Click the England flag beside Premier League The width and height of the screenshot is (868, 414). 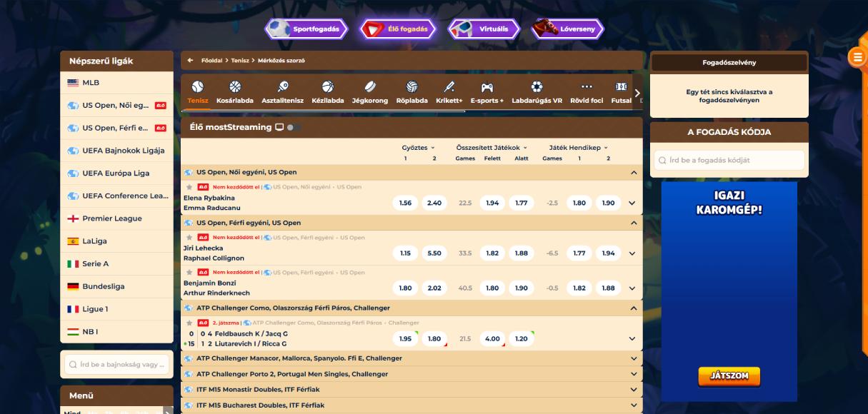click(73, 218)
